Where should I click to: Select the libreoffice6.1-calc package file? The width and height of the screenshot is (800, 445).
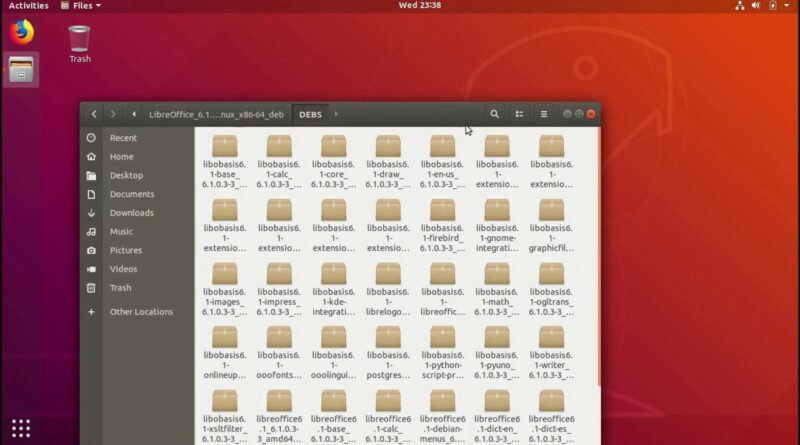tap(388, 416)
